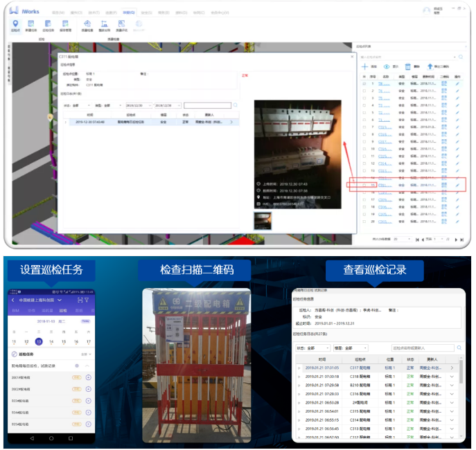
Task: Open page size dropdown showing 20
Action: [403, 240]
